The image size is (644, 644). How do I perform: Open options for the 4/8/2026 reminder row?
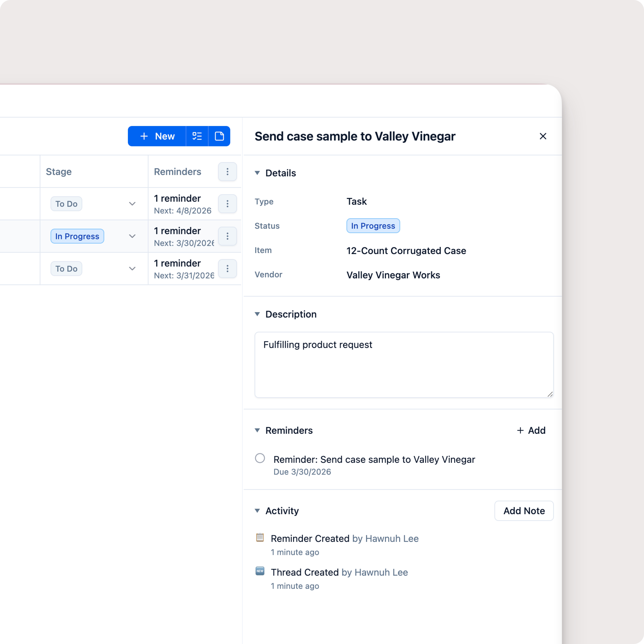pos(227,204)
